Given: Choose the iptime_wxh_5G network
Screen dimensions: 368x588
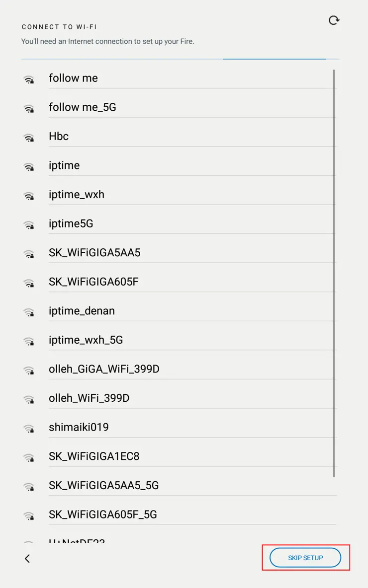Looking at the screenshot, I should pos(86,340).
